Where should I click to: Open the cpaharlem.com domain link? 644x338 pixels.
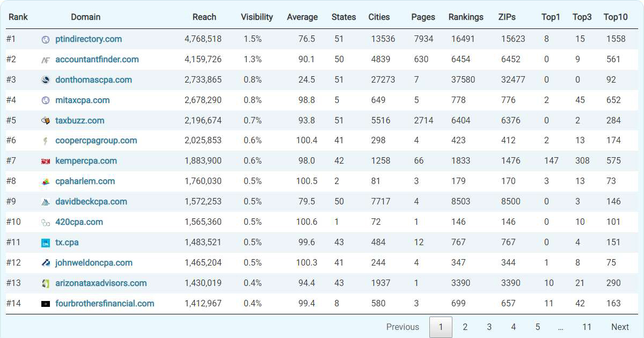point(85,181)
